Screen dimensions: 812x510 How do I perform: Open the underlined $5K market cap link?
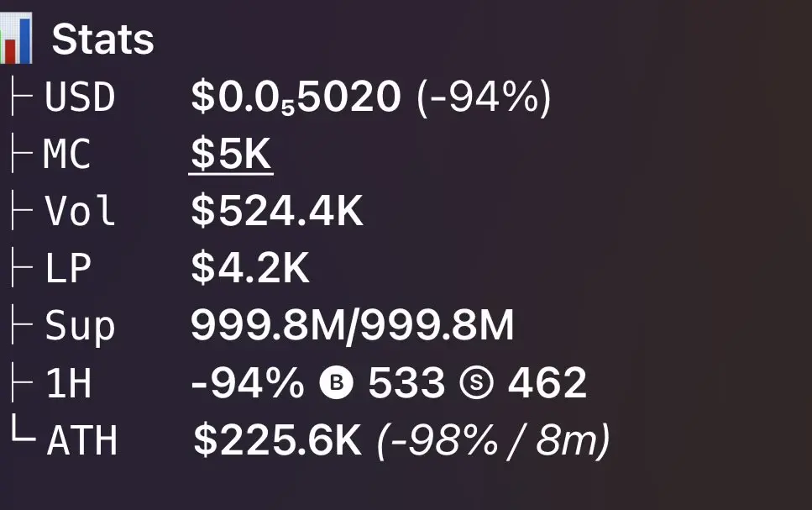231,155
